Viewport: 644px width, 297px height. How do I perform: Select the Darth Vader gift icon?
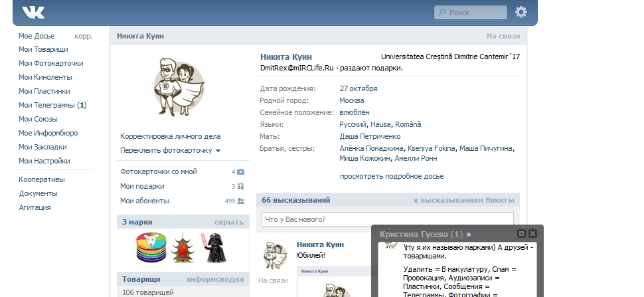214,248
